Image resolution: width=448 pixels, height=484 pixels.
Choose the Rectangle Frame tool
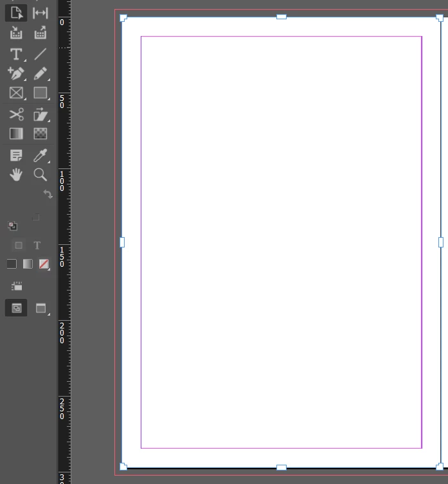16,93
